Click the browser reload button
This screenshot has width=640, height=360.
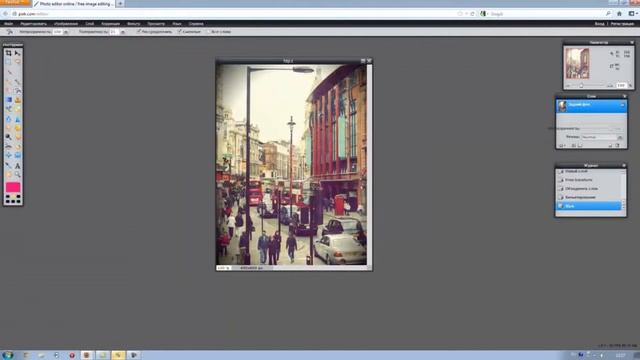(x=473, y=14)
